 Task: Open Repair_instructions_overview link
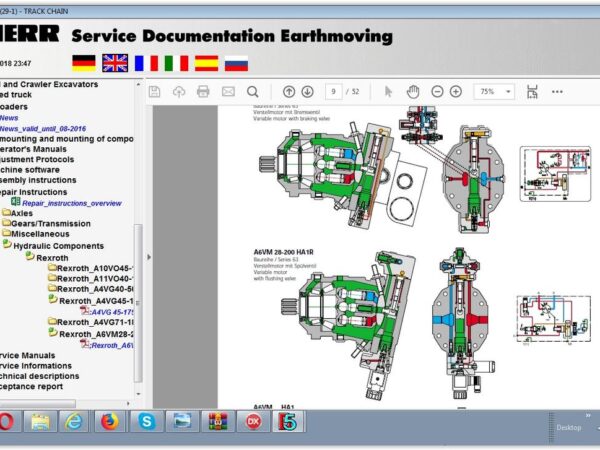[72, 203]
